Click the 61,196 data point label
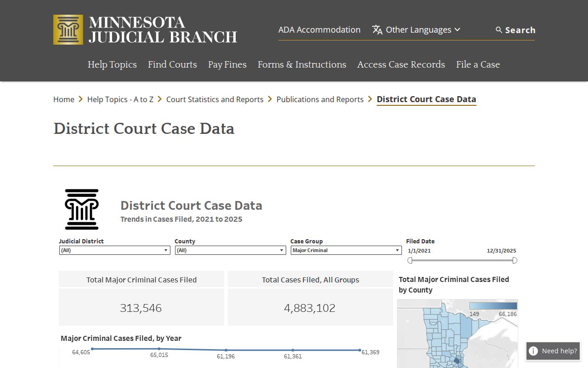The height and width of the screenshot is (368, 588). pyautogui.click(x=226, y=356)
